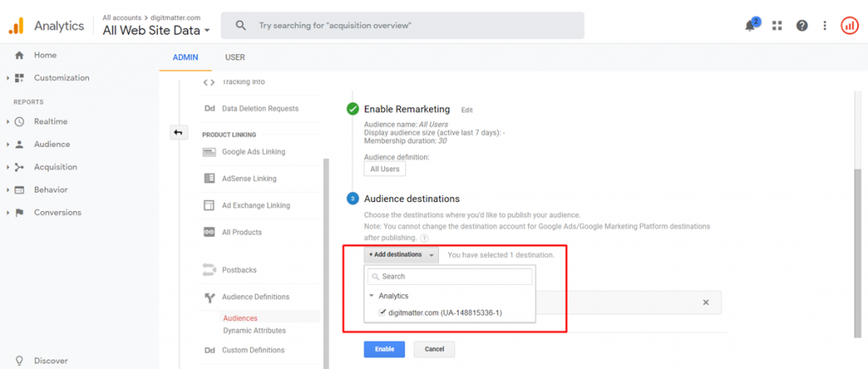Open Data Deletion Requests
This screenshot has height=369, width=868.
260,109
